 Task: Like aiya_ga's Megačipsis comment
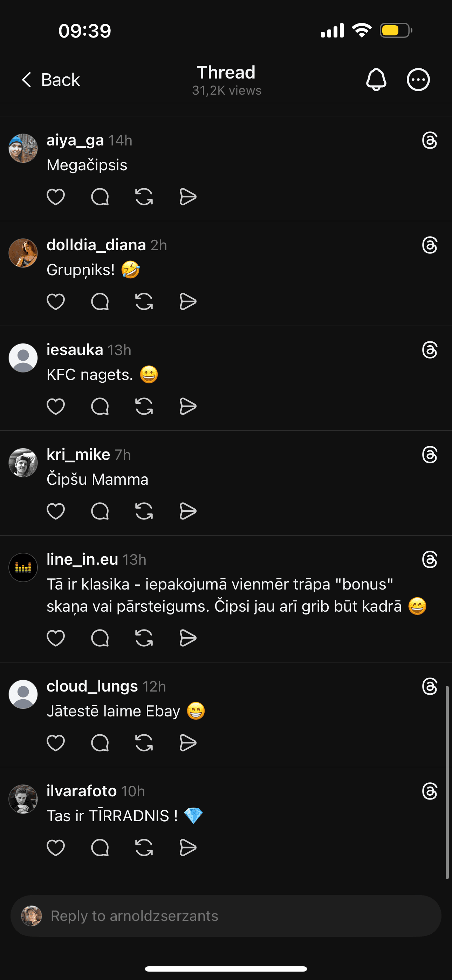[56, 197]
